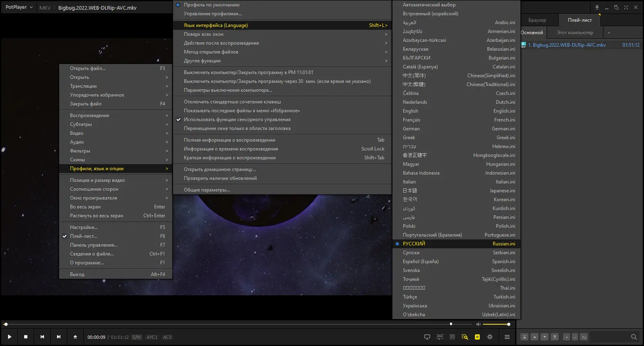Pin the player window on top

[x=597, y=8]
